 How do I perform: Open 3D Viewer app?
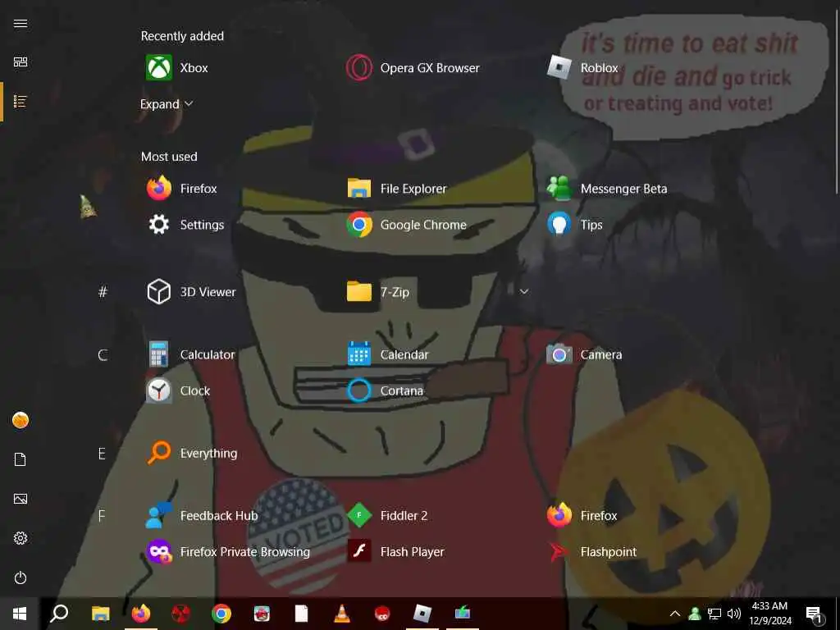[x=191, y=292]
